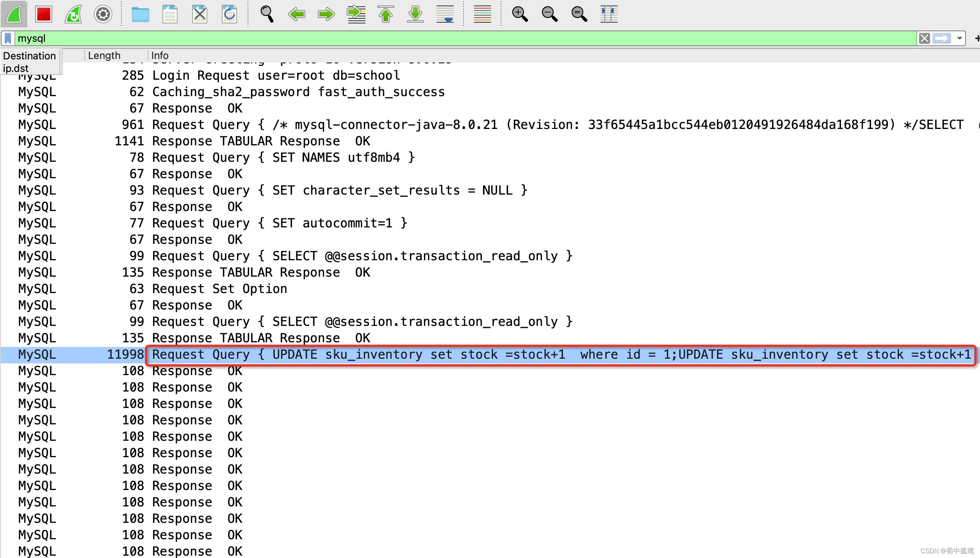Toggle packet list coloring rules
The image size is (980, 558).
coord(482,14)
